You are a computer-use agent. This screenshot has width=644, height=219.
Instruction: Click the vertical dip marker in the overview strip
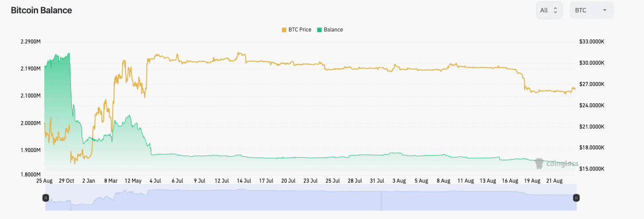(381, 200)
